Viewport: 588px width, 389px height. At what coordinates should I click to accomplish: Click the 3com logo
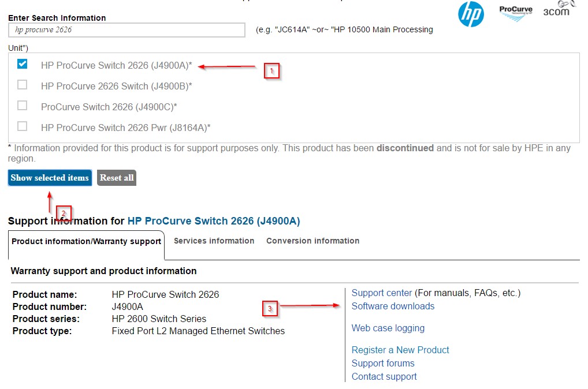(x=559, y=8)
